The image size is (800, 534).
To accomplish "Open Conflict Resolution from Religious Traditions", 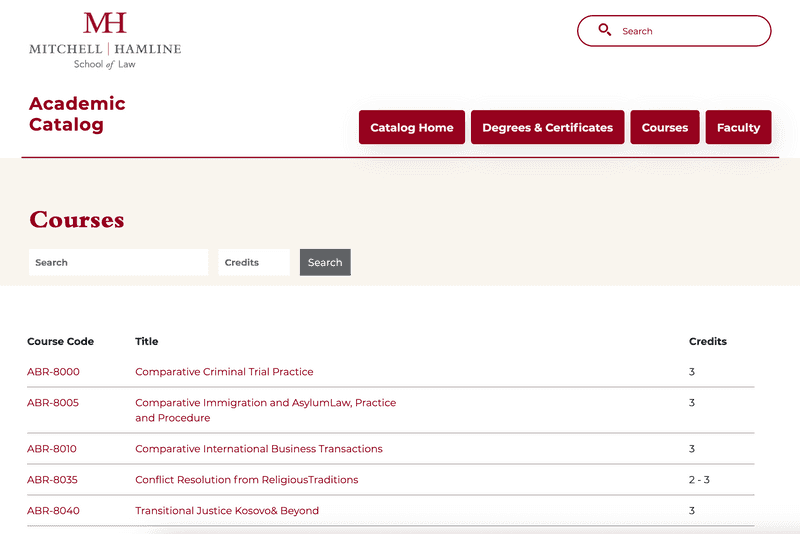I will coord(246,480).
